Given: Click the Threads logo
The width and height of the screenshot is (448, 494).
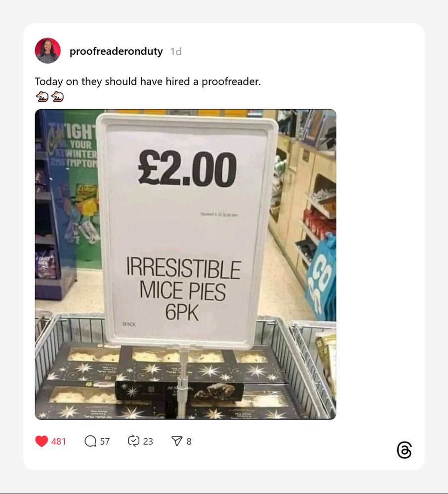Looking at the screenshot, I should click(404, 450).
